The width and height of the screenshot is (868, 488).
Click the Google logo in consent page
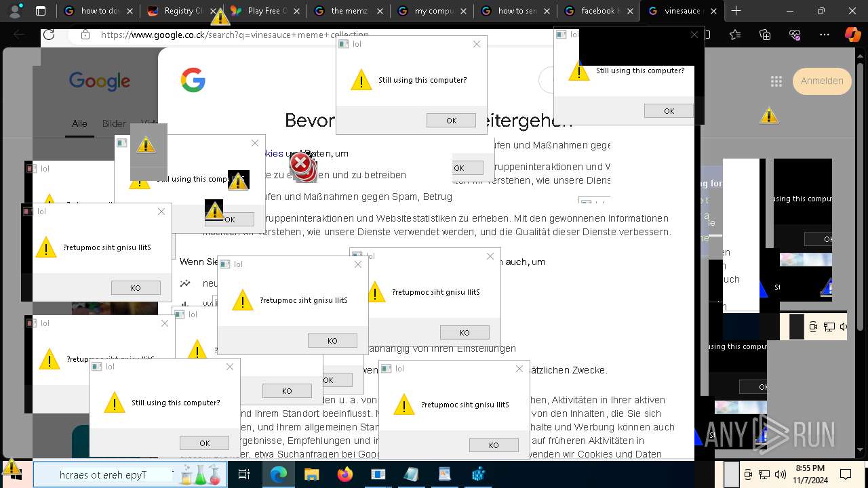[x=193, y=80]
